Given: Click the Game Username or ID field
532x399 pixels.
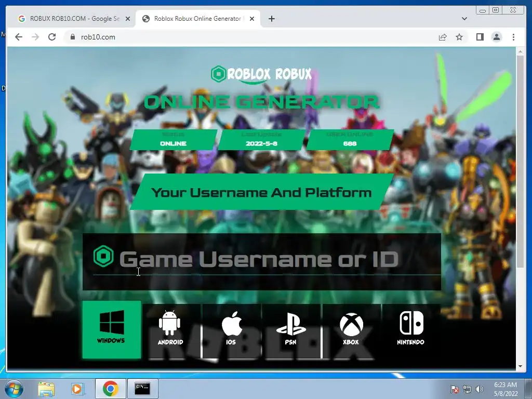Looking at the screenshot, I should (x=262, y=261).
